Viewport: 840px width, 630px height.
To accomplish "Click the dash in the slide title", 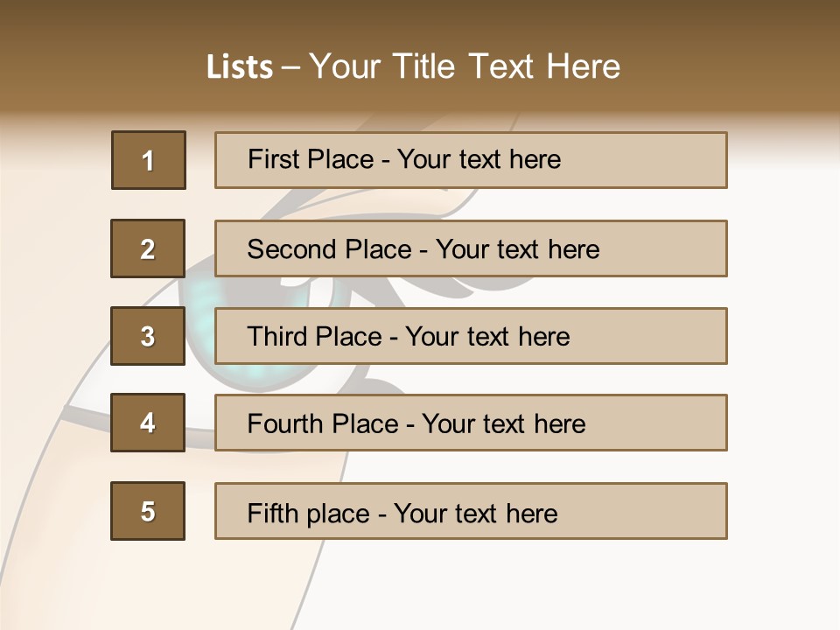I will click(290, 67).
